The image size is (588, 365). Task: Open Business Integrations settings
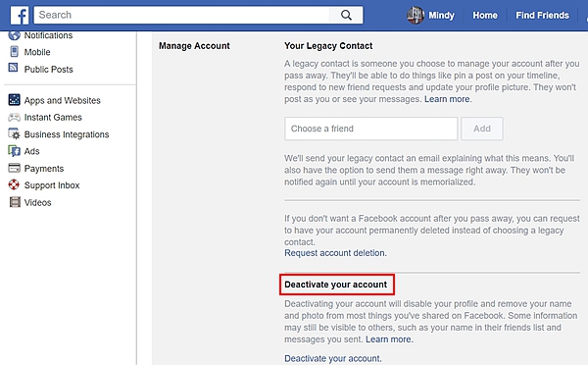(x=67, y=134)
